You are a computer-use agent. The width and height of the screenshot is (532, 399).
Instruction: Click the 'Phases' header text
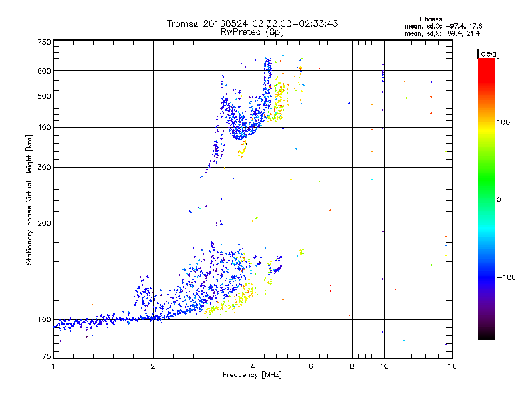[x=430, y=19]
